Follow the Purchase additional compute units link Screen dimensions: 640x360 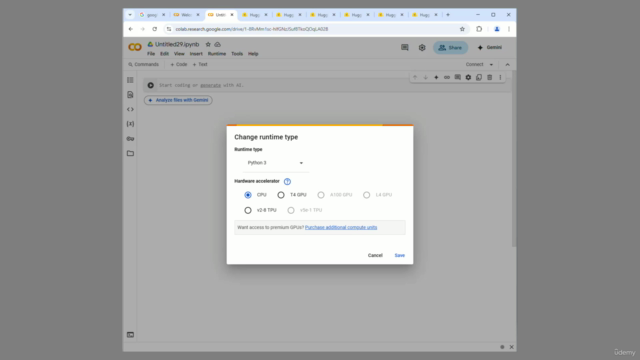tap(341, 227)
